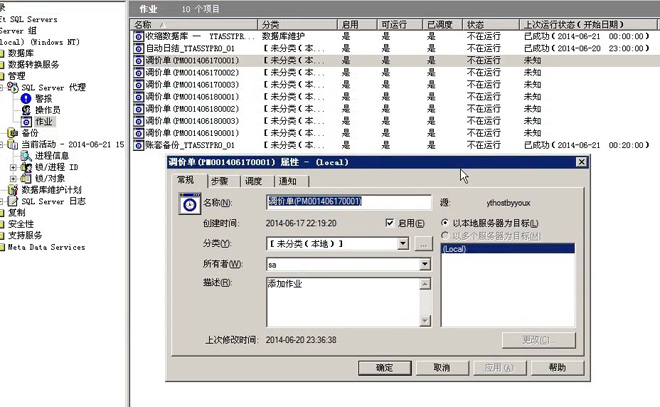The image size is (660, 407).
Task: Click the 描述 description text area
Action: pos(343,302)
